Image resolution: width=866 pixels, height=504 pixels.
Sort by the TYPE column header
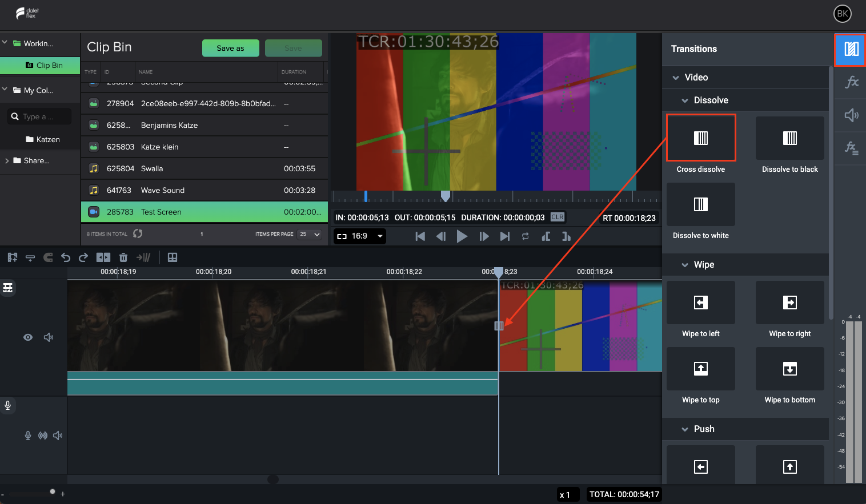tap(90, 72)
